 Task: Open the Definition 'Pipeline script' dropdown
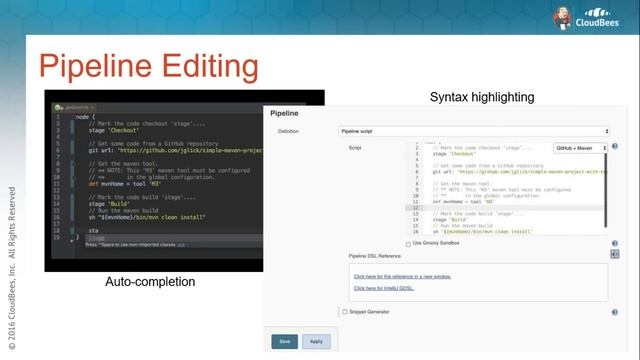[x=474, y=131]
